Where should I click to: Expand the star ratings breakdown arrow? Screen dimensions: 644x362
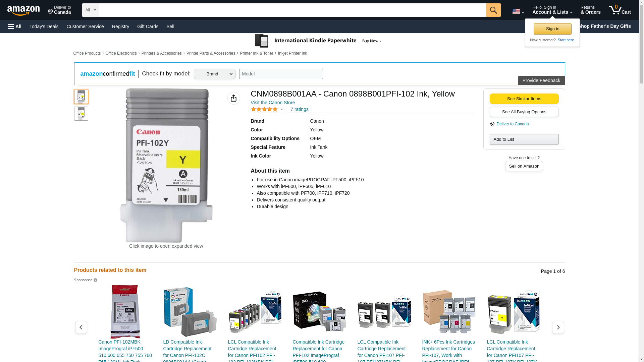(x=282, y=109)
